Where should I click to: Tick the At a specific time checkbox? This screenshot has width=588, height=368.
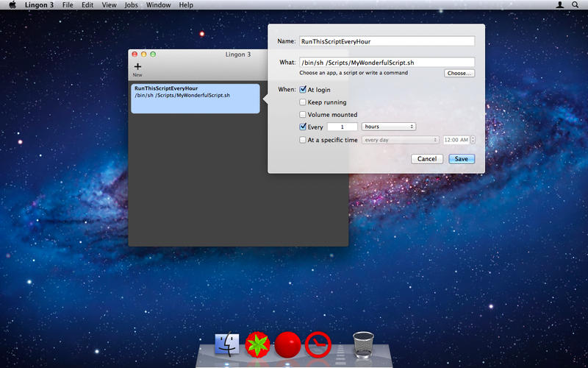[x=303, y=140]
